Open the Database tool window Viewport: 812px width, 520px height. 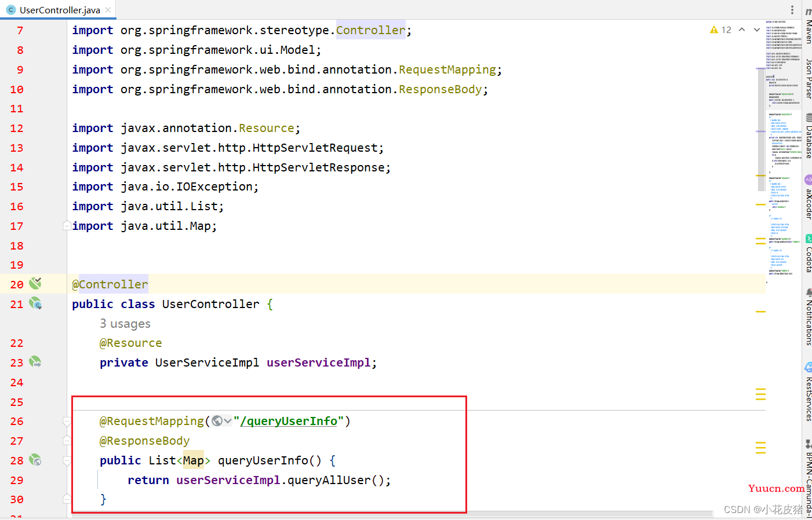click(x=809, y=136)
